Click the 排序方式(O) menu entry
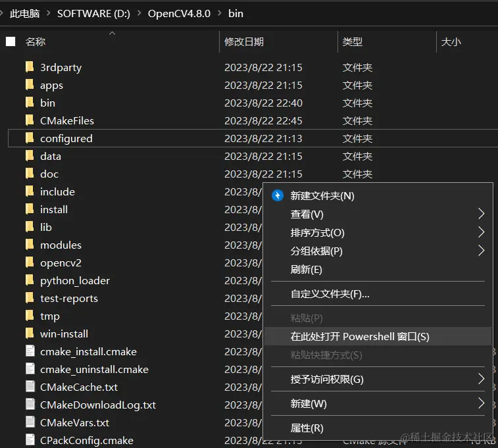This screenshot has width=498, height=448. [x=378, y=233]
